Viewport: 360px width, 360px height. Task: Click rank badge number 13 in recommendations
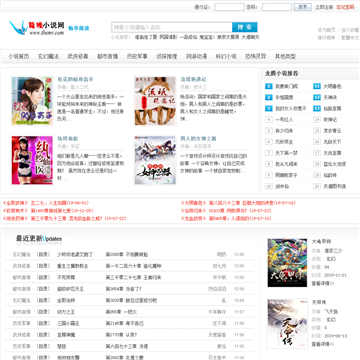tap(317, 108)
